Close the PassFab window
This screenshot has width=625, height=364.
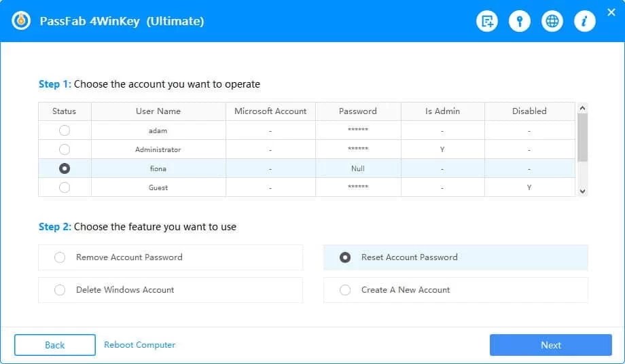(611, 12)
